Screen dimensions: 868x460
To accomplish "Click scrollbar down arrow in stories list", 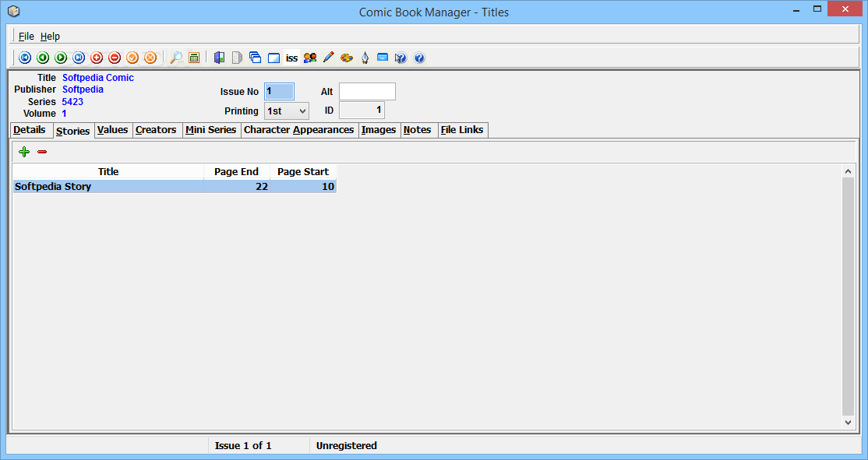I will point(848,422).
